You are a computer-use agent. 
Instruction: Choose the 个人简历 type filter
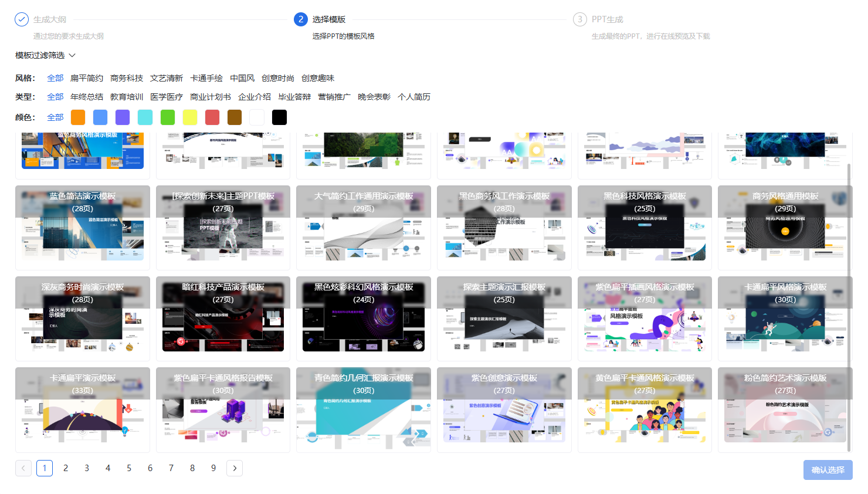[415, 96]
